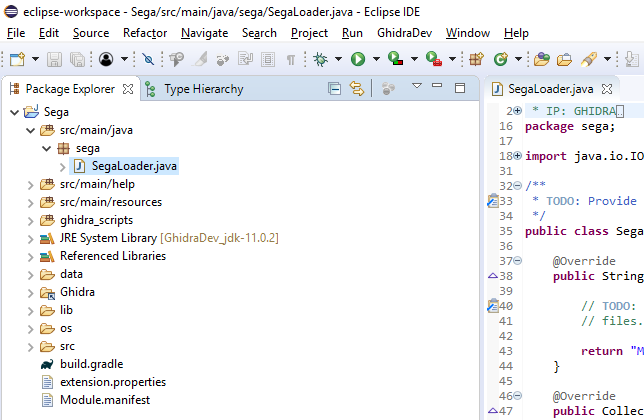Viewport: 644px width, 420px height.
Task: Toggle Word Wrap icon in toolbar
Action: click(245, 60)
